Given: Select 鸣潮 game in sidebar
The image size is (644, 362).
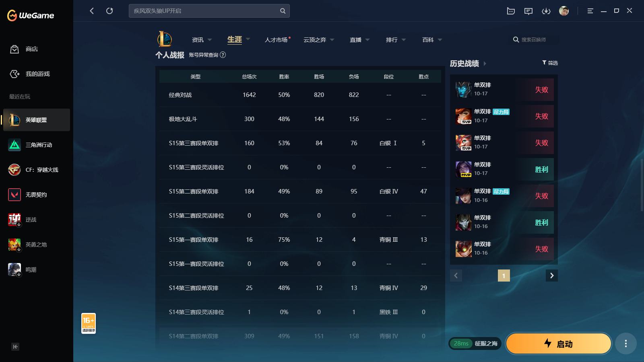Looking at the screenshot, I should pyautogui.click(x=37, y=269).
